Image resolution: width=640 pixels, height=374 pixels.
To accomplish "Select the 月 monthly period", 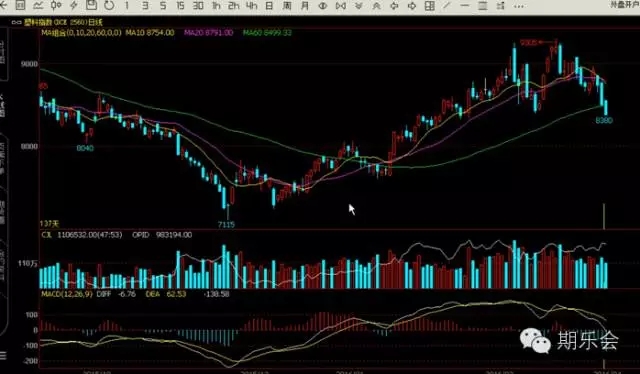I will [x=305, y=6].
